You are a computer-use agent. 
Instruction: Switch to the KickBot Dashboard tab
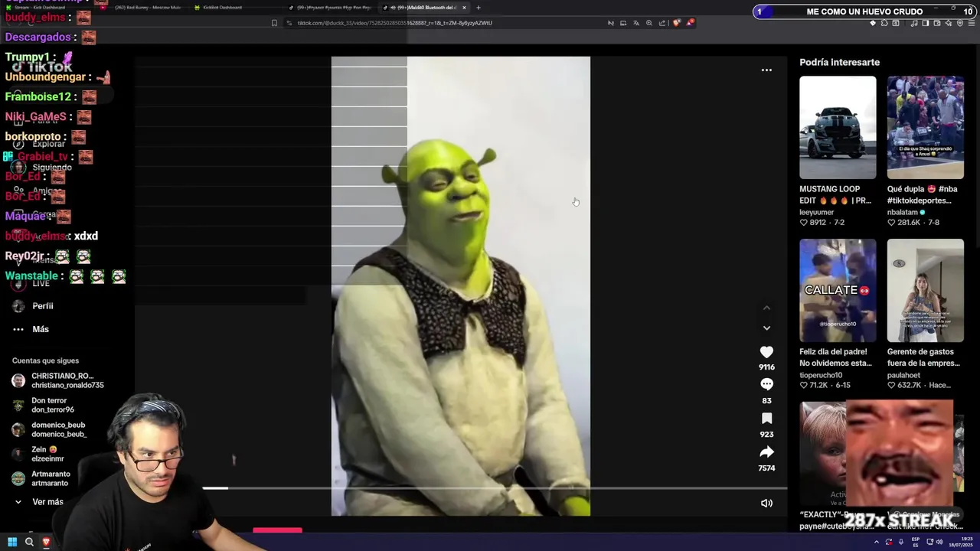tap(222, 8)
